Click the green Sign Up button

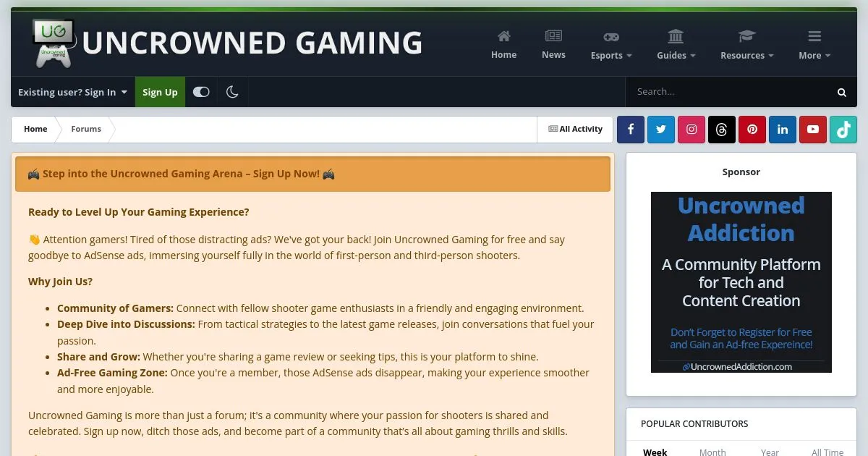(160, 92)
